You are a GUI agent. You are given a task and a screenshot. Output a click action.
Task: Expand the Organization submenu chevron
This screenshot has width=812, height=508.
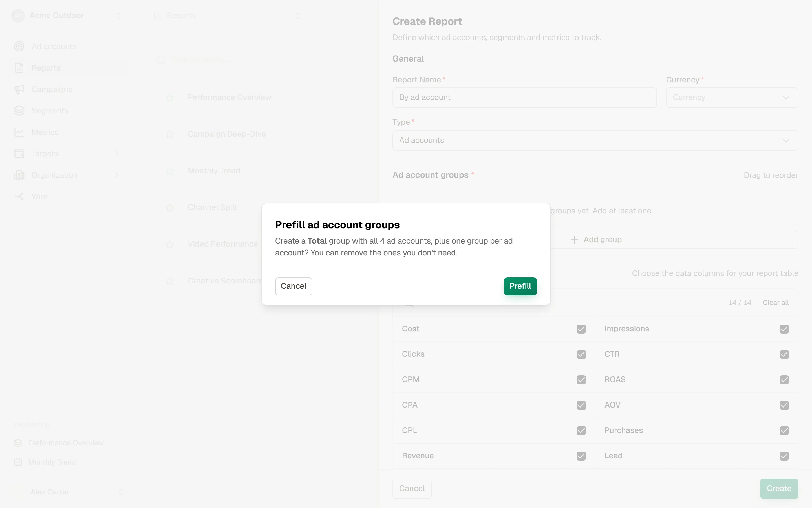pos(117,175)
